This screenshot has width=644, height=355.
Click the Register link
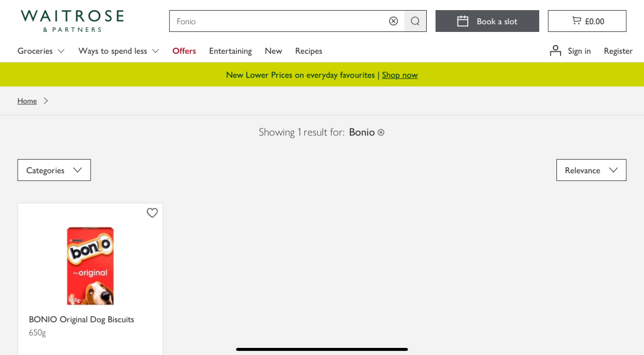(618, 51)
